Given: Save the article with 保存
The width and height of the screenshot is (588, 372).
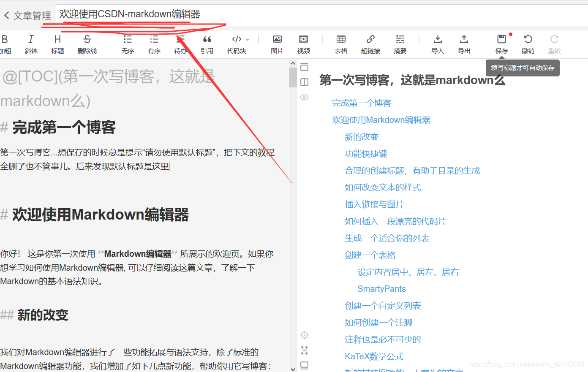Looking at the screenshot, I should (501, 44).
